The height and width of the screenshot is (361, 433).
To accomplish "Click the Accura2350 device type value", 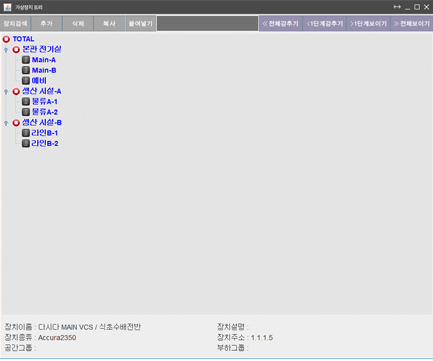I will pos(57,338).
